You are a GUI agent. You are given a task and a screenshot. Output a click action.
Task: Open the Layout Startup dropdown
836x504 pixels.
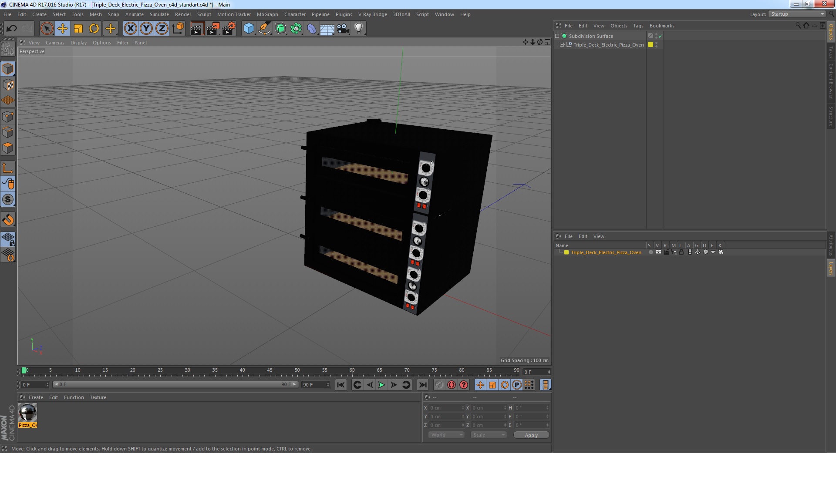(x=797, y=14)
